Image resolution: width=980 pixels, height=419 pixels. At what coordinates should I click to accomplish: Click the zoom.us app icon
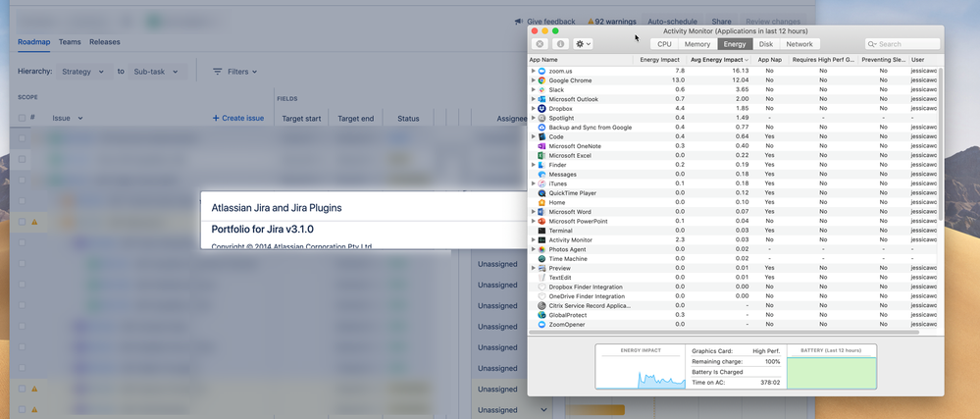[x=542, y=72]
